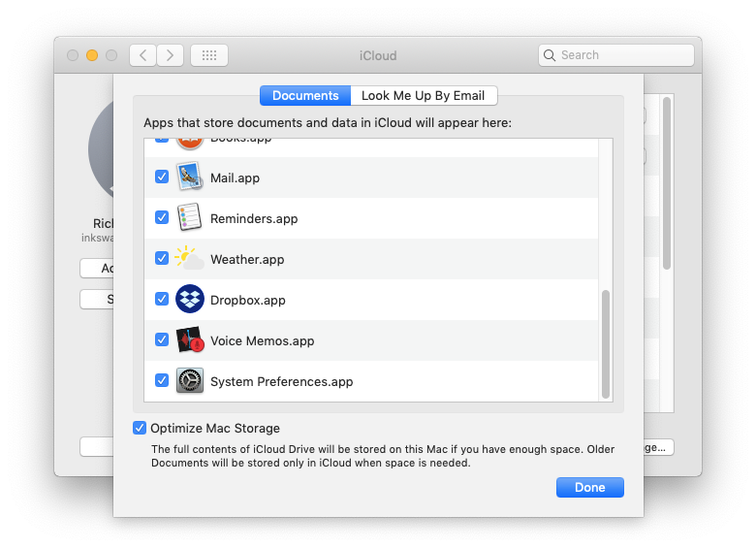Click the Reminders.app icon
Image resolution: width=756 pixels, height=548 pixels.
[189, 217]
